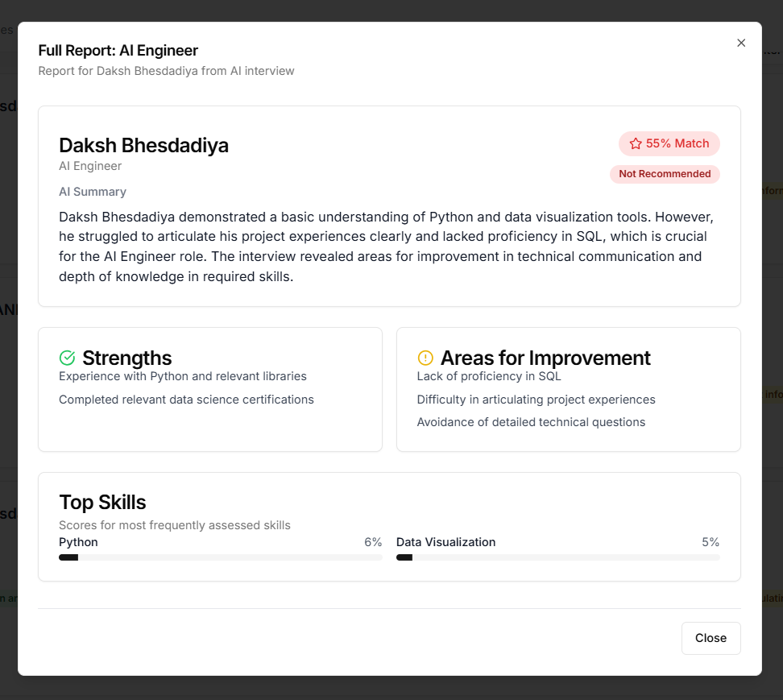
Task: Click the Python skill progress bar
Action: 220,557
